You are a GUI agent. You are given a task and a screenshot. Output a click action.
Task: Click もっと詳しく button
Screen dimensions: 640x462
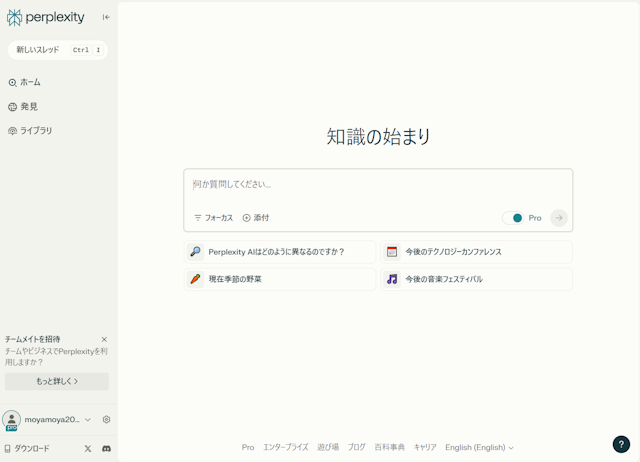coord(57,381)
